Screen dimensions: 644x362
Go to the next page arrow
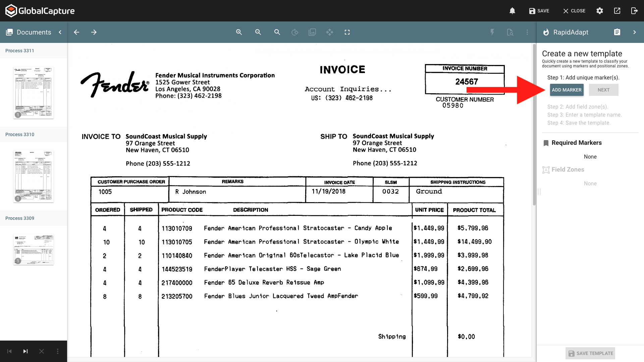pyautogui.click(x=94, y=32)
